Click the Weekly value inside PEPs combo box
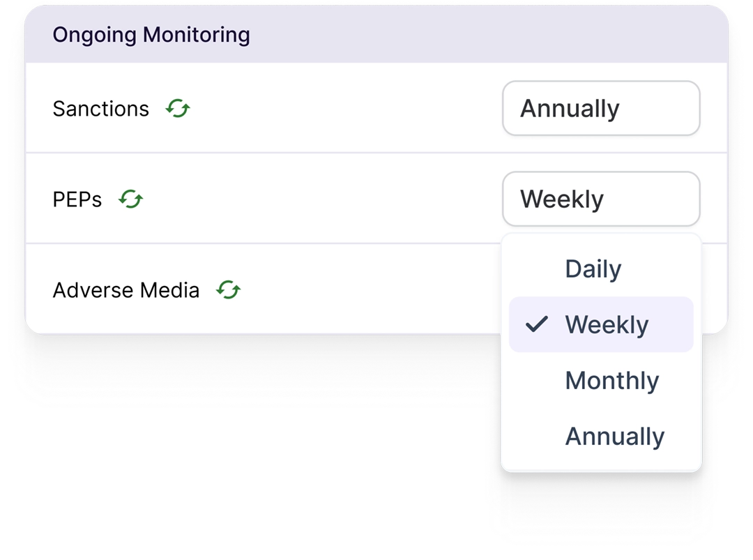This screenshot has width=753, height=560. pos(562,199)
